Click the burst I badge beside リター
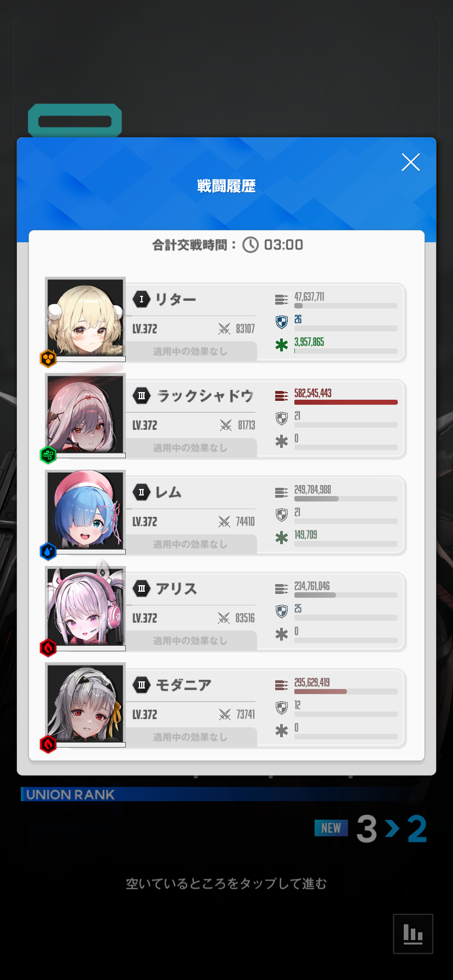 pos(142,299)
